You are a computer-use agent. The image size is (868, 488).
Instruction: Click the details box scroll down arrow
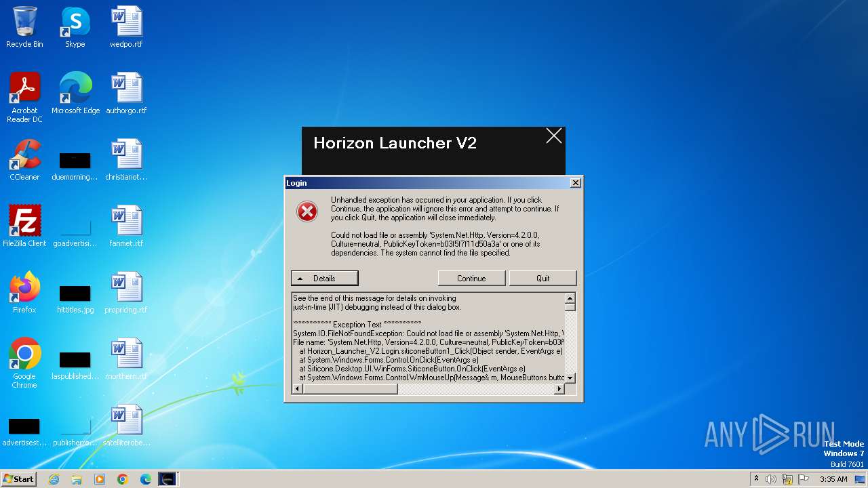570,378
